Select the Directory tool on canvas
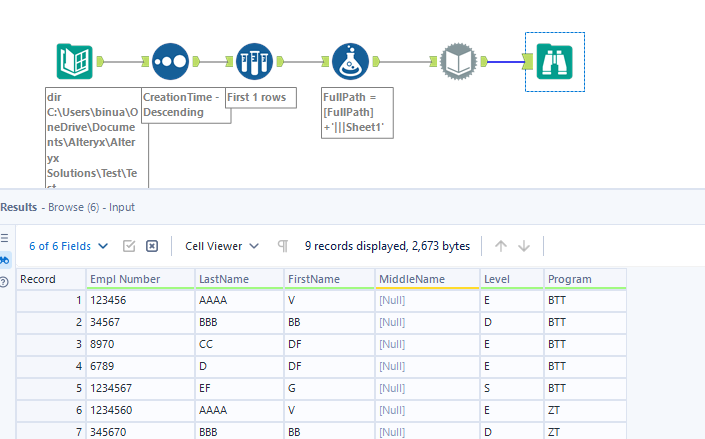Screen dimensions: 705x439 pyautogui.click(x=75, y=61)
